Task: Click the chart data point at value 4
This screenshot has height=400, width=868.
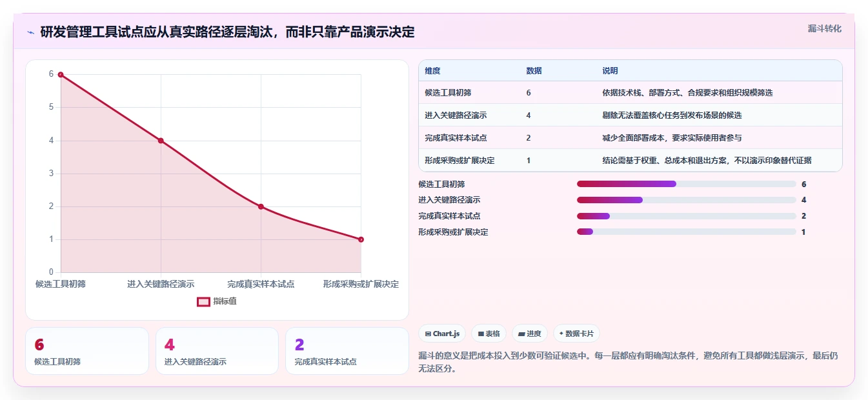Action: (x=161, y=141)
